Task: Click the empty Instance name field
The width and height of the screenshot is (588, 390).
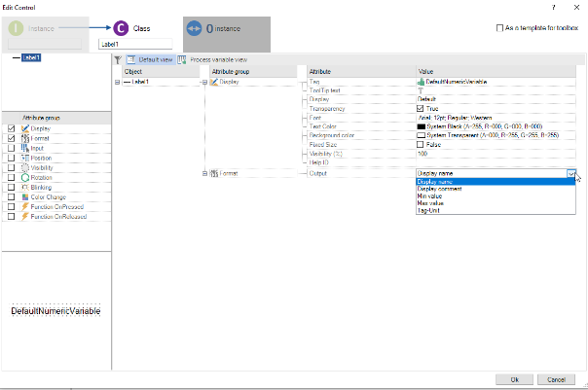Action: pos(45,44)
